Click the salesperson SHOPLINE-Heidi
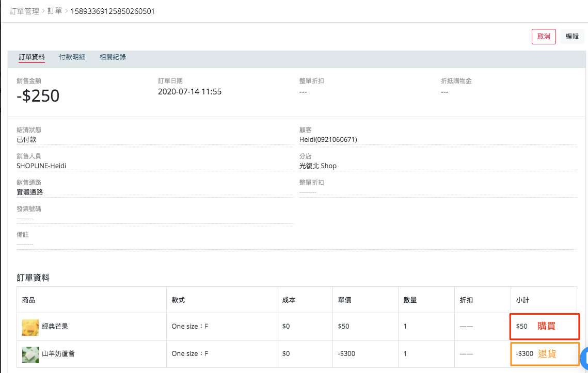This screenshot has height=373, width=588. click(41, 166)
